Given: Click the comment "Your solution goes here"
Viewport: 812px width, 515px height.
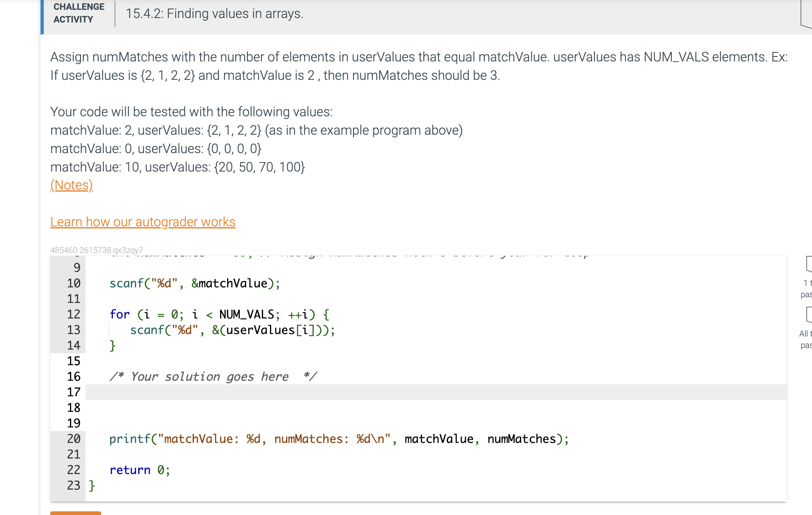Looking at the screenshot, I should click(x=214, y=376).
